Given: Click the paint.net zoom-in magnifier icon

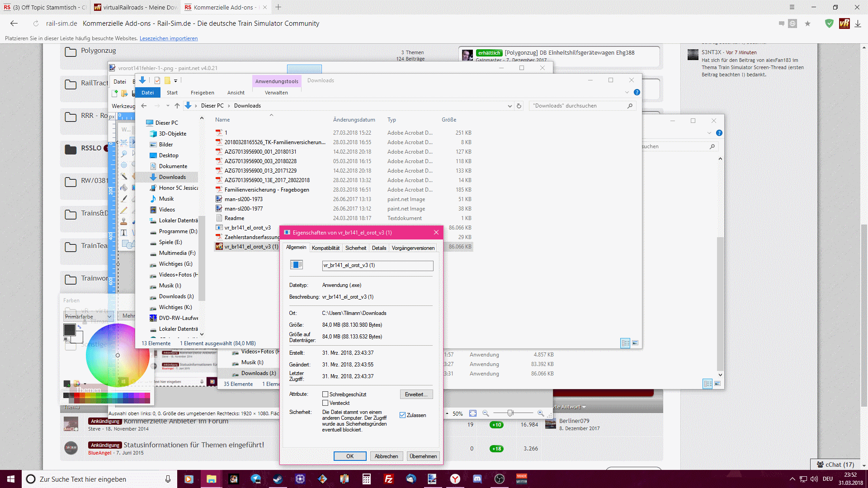Looking at the screenshot, I should 540,413.
